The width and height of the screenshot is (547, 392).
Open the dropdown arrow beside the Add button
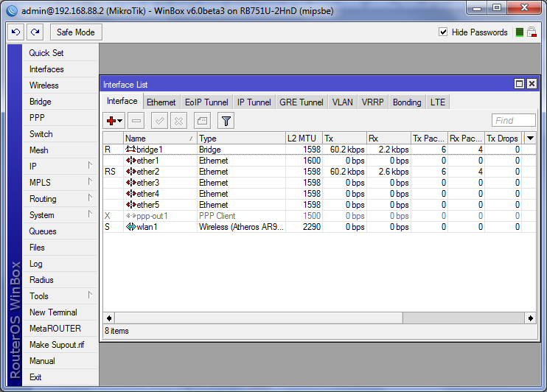pyautogui.click(x=120, y=121)
